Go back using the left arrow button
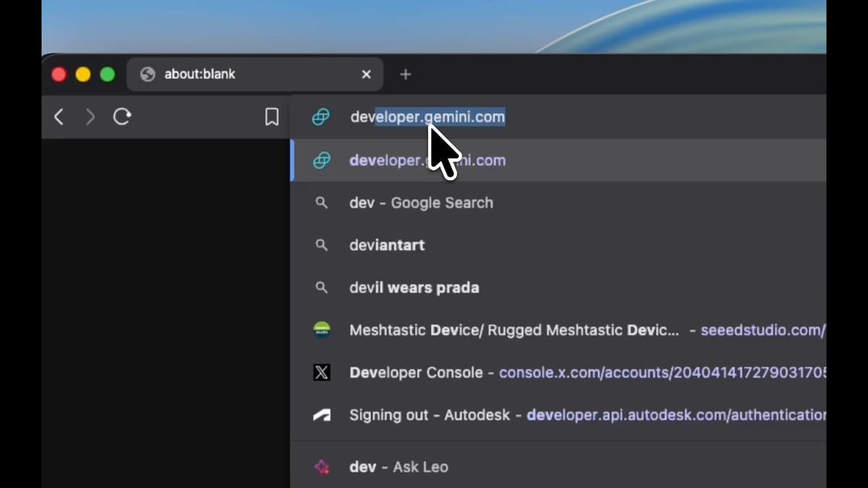 (59, 117)
